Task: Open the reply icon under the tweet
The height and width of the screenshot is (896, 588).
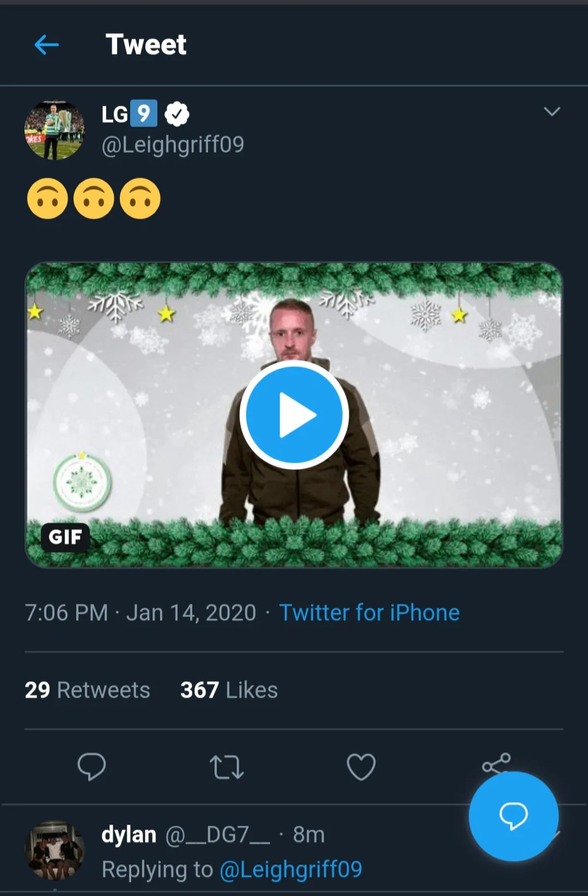Action: pyautogui.click(x=93, y=768)
